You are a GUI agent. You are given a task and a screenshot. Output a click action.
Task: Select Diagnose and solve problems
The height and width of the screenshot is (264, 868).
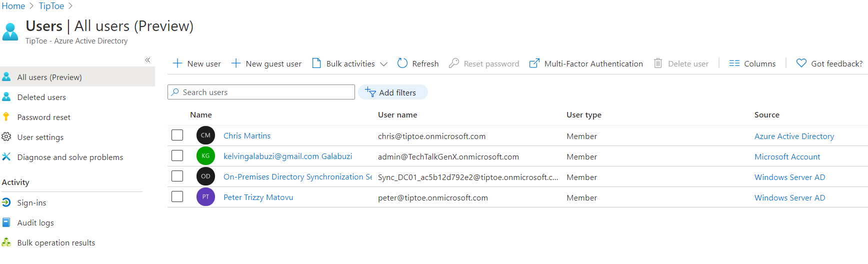[70, 157]
